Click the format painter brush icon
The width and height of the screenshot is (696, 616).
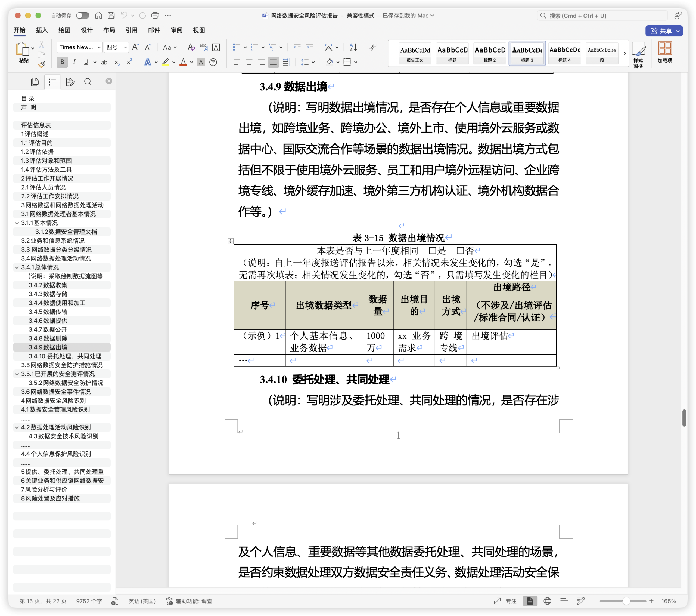coord(42,64)
